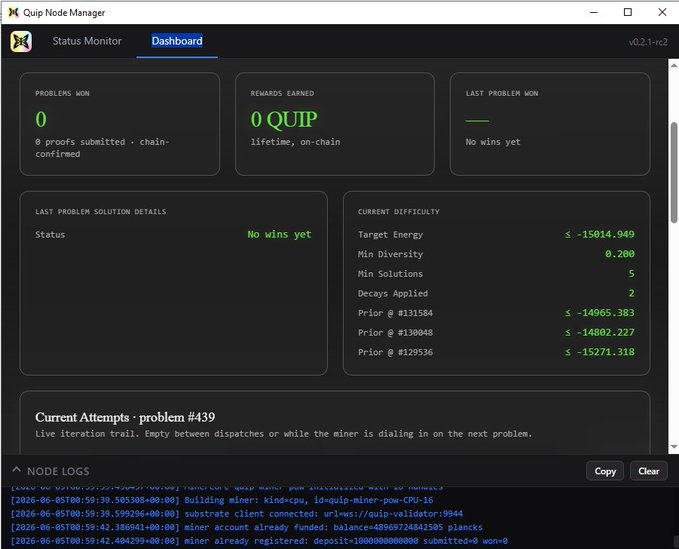Copy the node logs

(605, 471)
